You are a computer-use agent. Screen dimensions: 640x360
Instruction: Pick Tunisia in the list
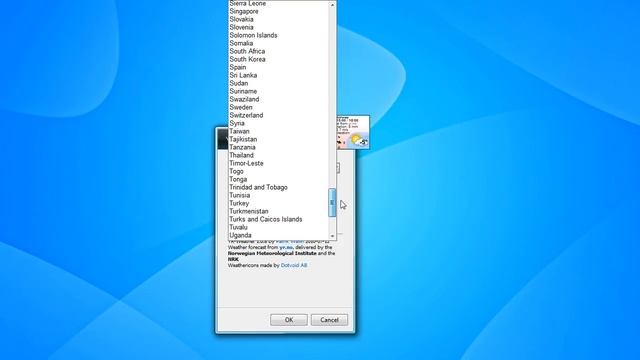point(278,196)
